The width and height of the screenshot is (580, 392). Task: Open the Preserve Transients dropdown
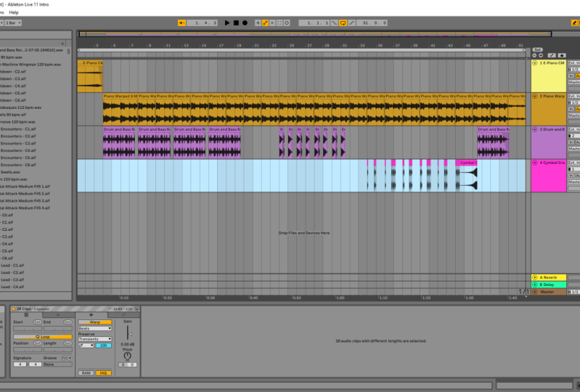point(94,339)
